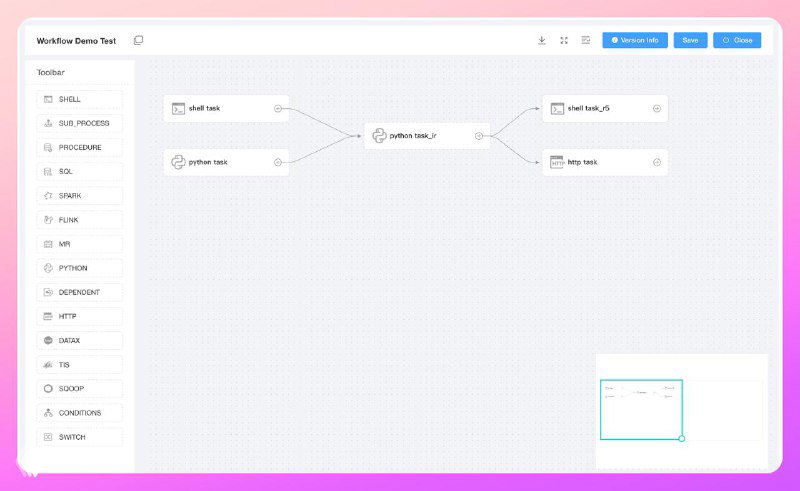Viewport: 800px width, 491px height.
Task: Select the HTTP task type
Action: tap(80, 316)
